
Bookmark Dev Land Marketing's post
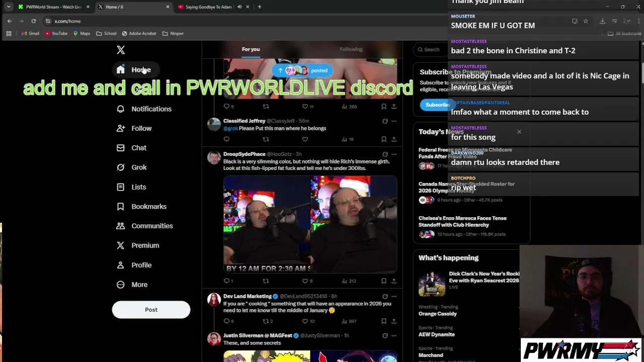[x=384, y=321]
